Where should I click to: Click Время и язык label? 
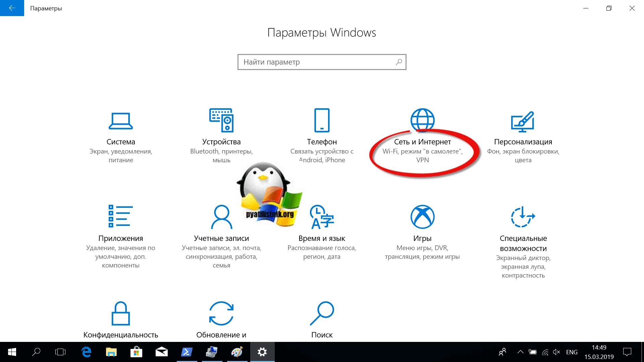tap(322, 238)
